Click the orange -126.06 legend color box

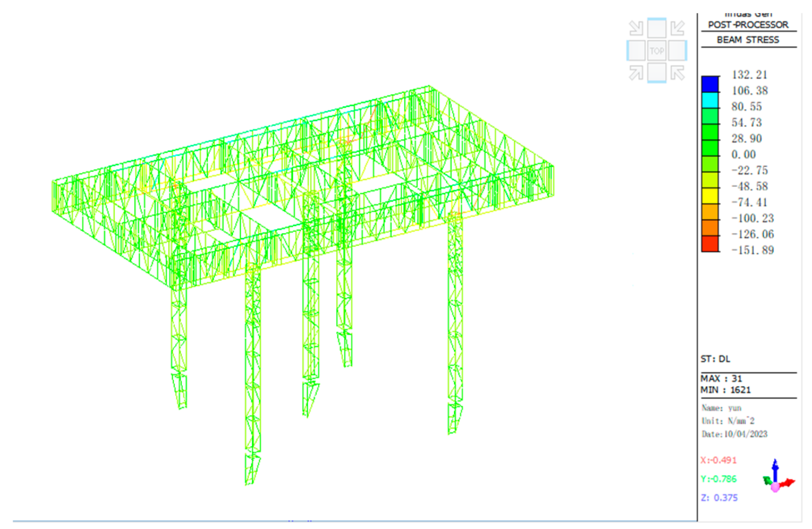click(710, 228)
